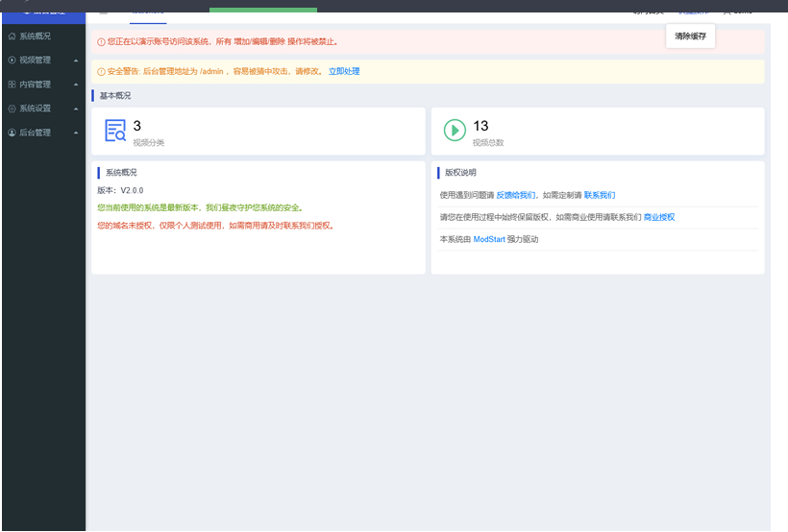Click the gear icon beside 系统设置
Image resolution: width=788 pixels, height=532 pixels.
12,109
